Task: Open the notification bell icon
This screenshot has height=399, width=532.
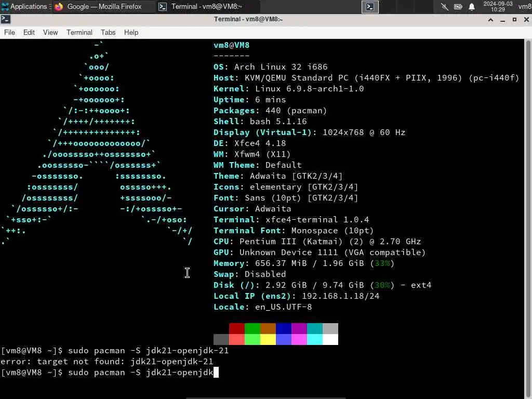Action: coord(472,7)
